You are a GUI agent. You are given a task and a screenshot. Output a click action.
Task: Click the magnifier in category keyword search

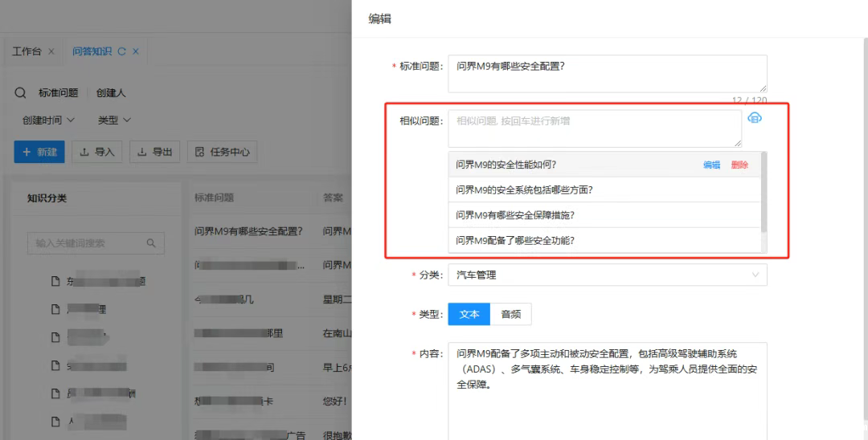click(150, 243)
